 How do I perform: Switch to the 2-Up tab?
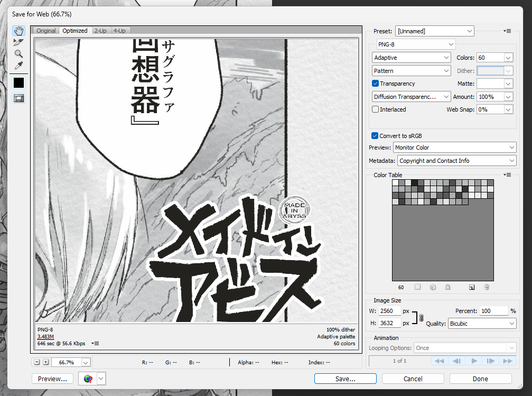[100, 31]
